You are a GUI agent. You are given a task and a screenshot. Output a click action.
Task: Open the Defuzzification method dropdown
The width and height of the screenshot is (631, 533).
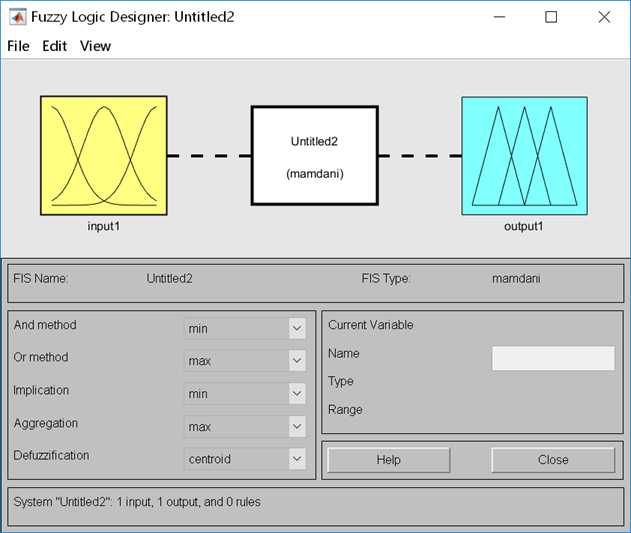tap(245, 459)
